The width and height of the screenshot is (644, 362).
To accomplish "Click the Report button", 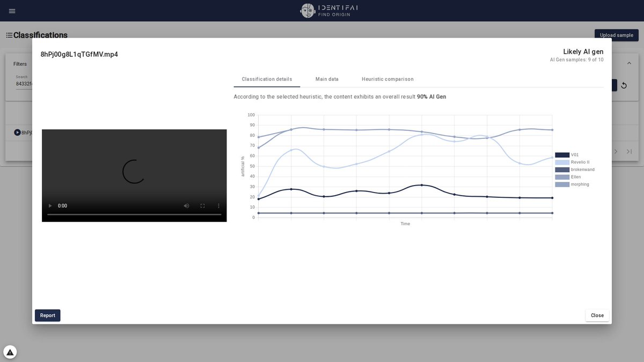I will [x=47, y=315].
